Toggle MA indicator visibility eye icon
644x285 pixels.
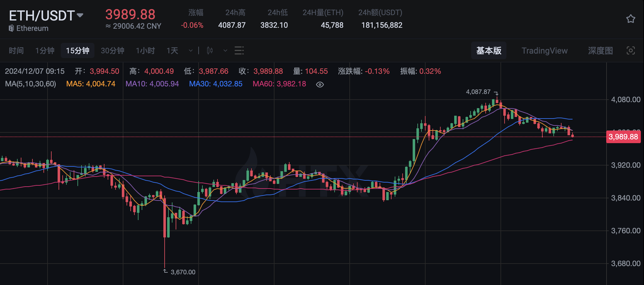(320, 84)
